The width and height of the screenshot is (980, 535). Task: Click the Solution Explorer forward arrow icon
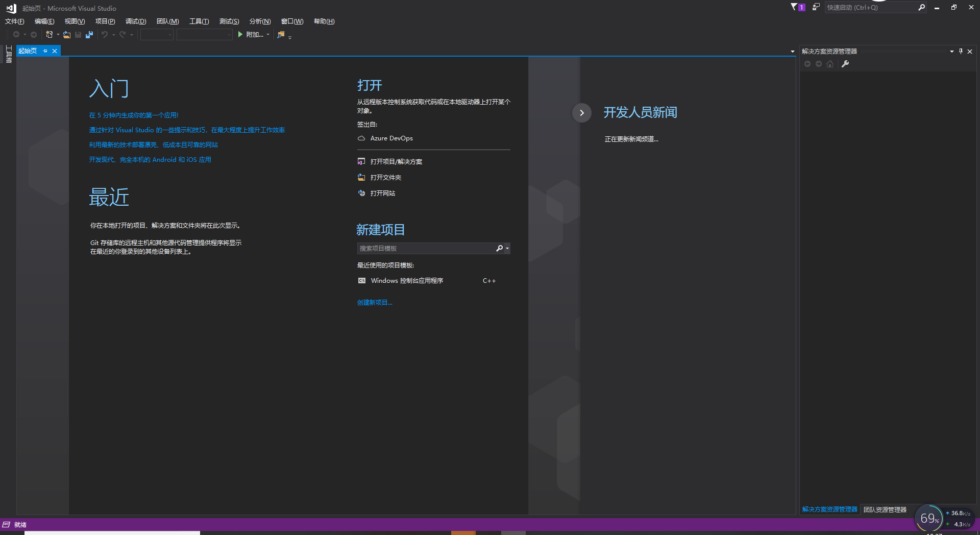point(819,64)
